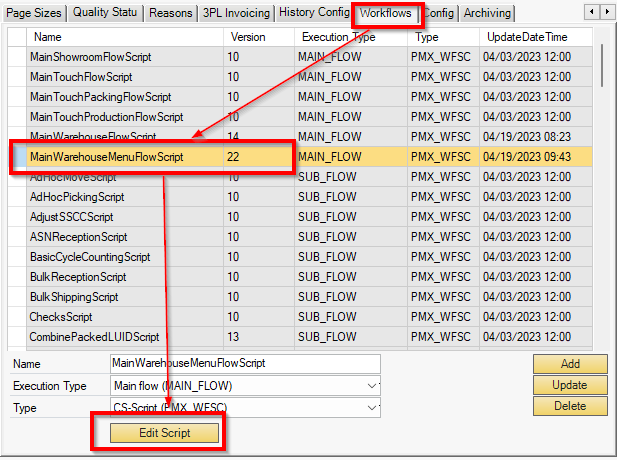Click the grid's vertical scrollbar thumb
617x460 pixels.
(x=602, y=65)
